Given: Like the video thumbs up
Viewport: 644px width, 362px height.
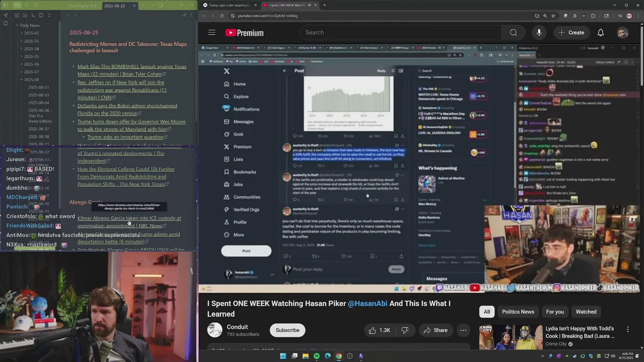Looking at the screenshot, I should [x=379, y=330].
